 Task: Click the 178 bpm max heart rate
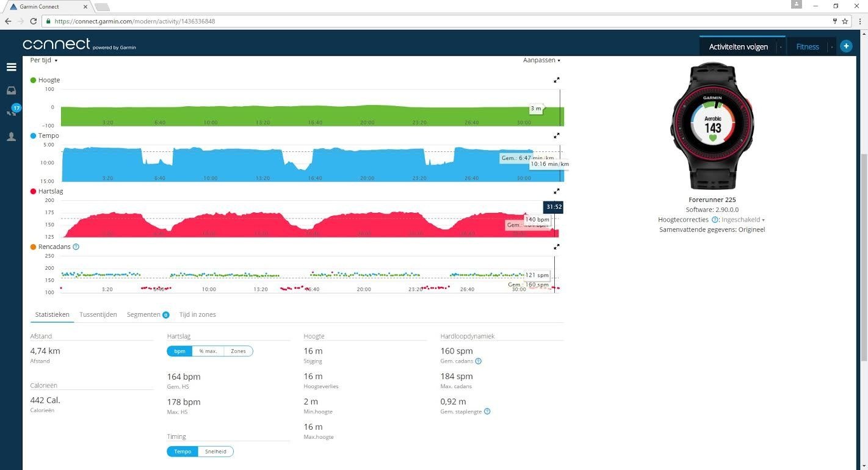tap(184, 402)
